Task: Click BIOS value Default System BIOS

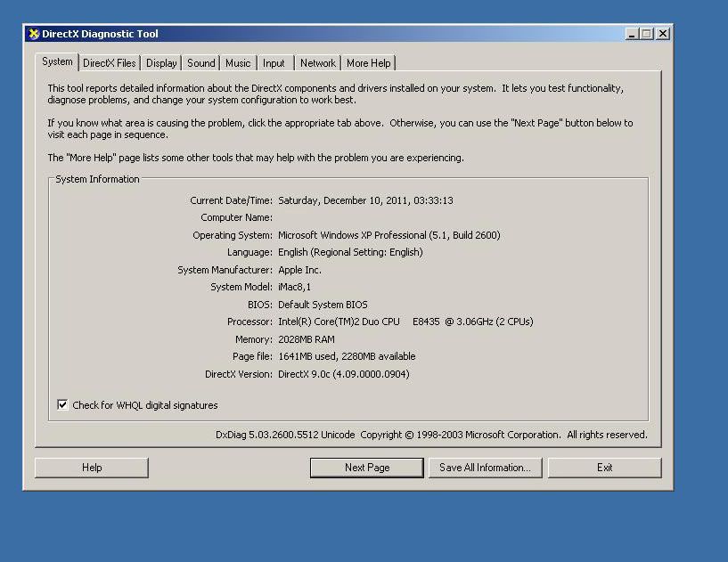Action: tap(323, 305)
